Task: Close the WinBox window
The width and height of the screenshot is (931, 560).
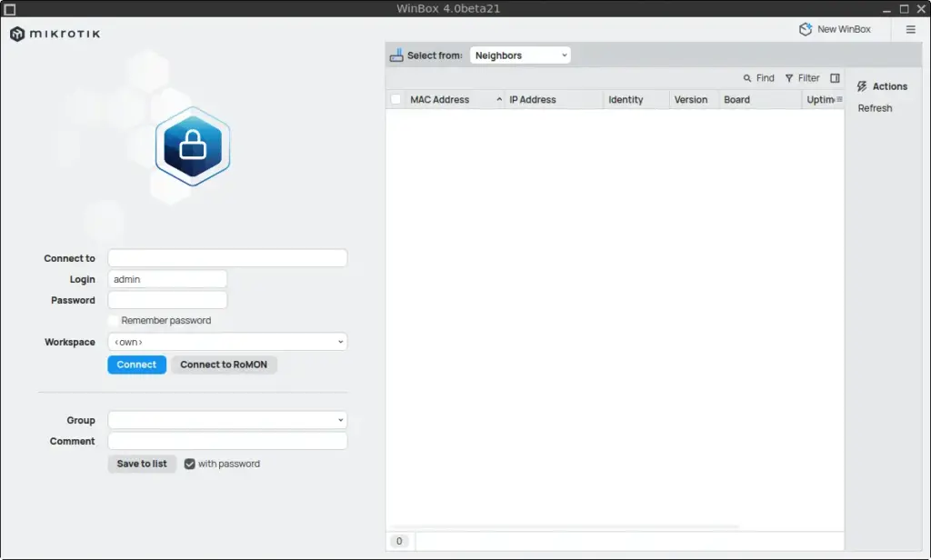Action: [x=921, y=9]
